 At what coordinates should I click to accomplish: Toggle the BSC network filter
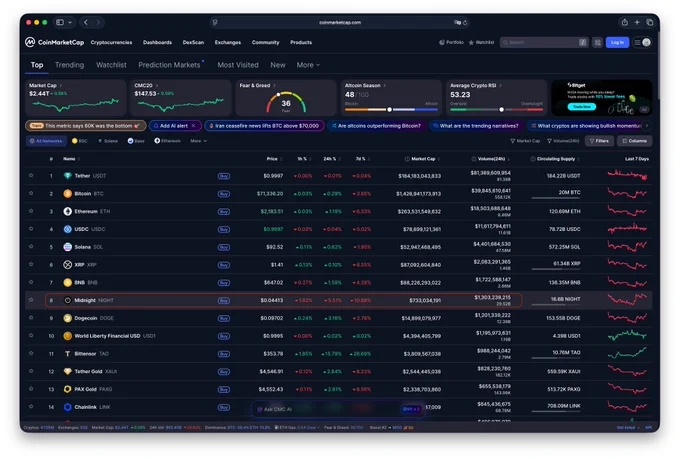pyautogui.click(x=80, y=141)
